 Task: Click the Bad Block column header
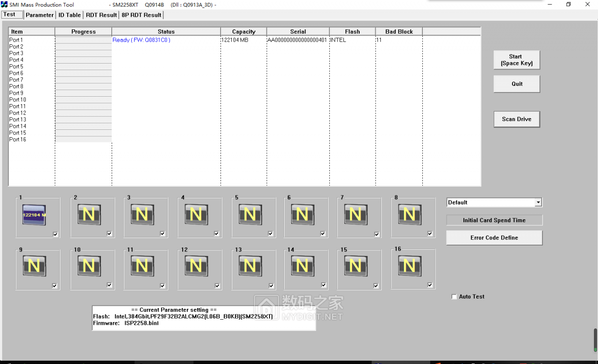point(399,32)
